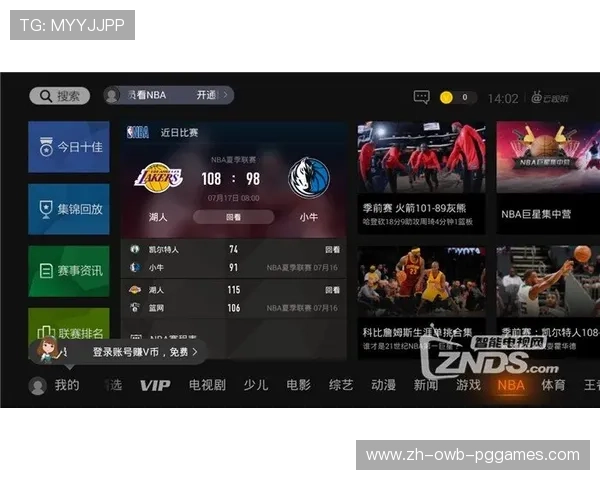The width and height of the screenshot is (600, 480).
Task: Click the 湖人 team name label
Action: [x=158, y=217]
